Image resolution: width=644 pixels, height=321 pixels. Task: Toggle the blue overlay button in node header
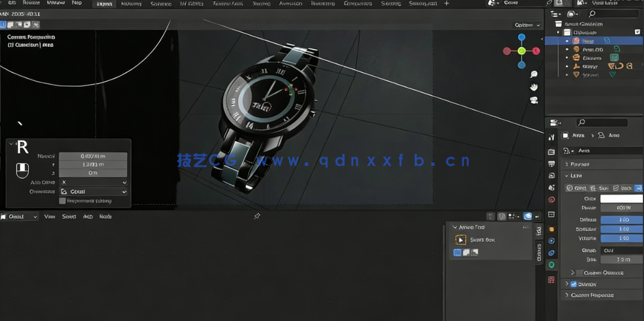click(x=528, y=216)
